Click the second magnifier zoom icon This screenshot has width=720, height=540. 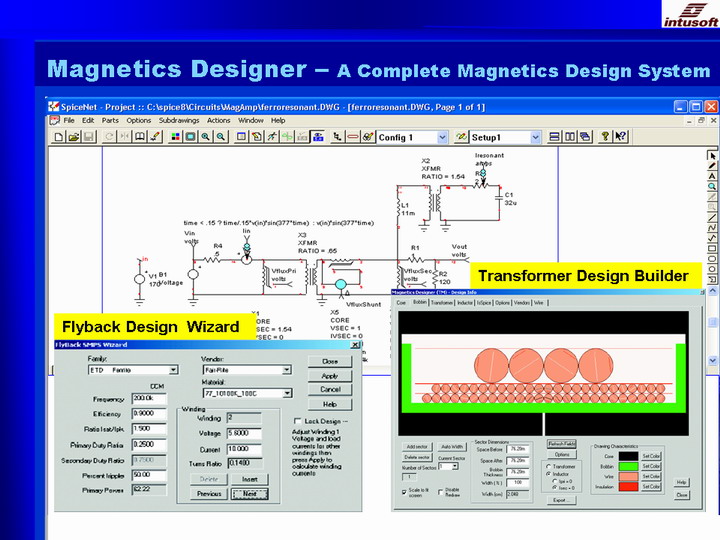point(221,137)
